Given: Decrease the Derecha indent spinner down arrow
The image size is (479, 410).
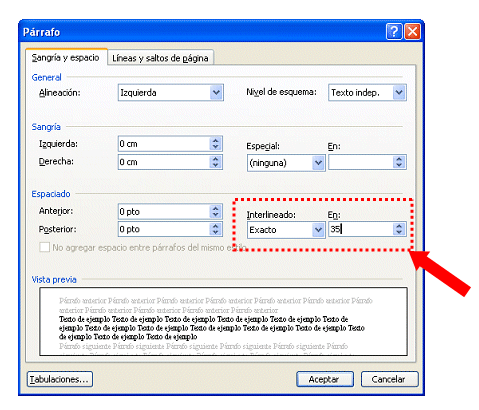Looking at the screenshot, I should pos(216,165).
